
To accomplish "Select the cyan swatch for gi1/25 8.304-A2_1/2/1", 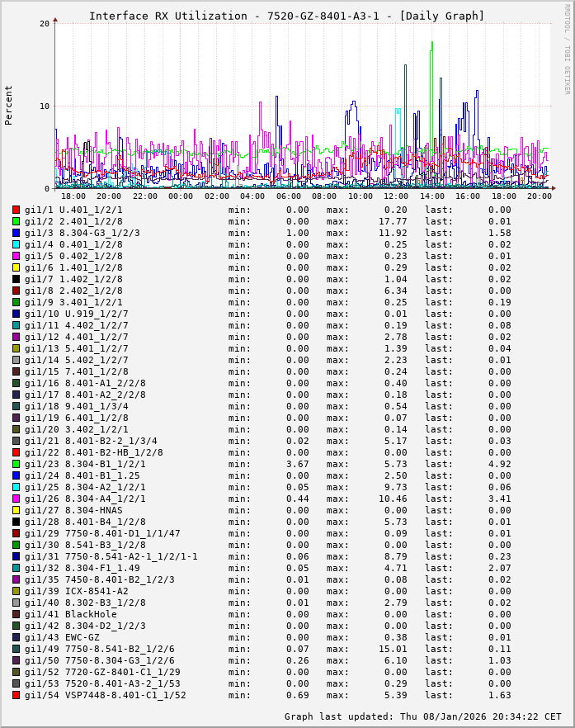I will pyautogui.click(x=16, y=487).
